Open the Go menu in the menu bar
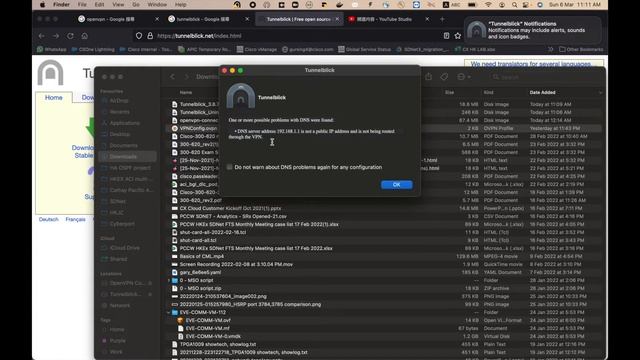Screen dimensions: 640x360 tap(136, 4)
